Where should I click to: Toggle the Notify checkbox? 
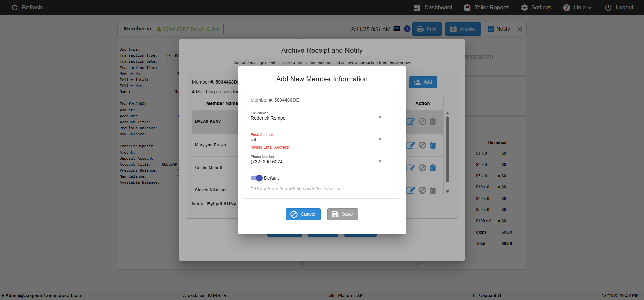click(491, 29)
